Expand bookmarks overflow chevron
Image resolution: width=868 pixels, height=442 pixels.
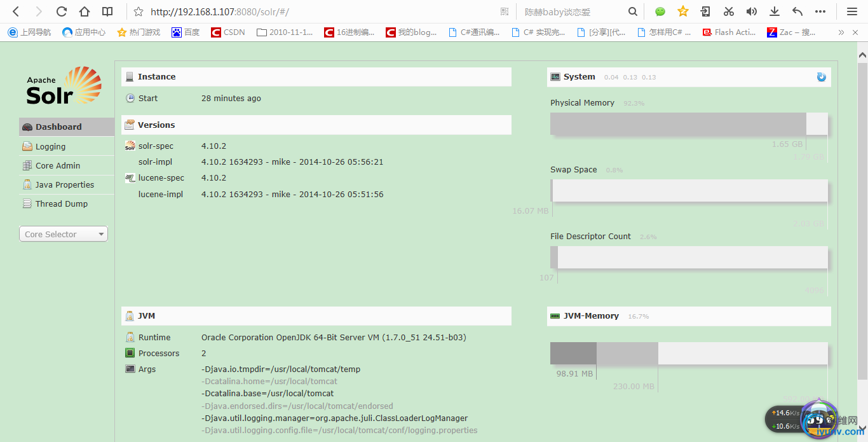[x=841, y=32]
